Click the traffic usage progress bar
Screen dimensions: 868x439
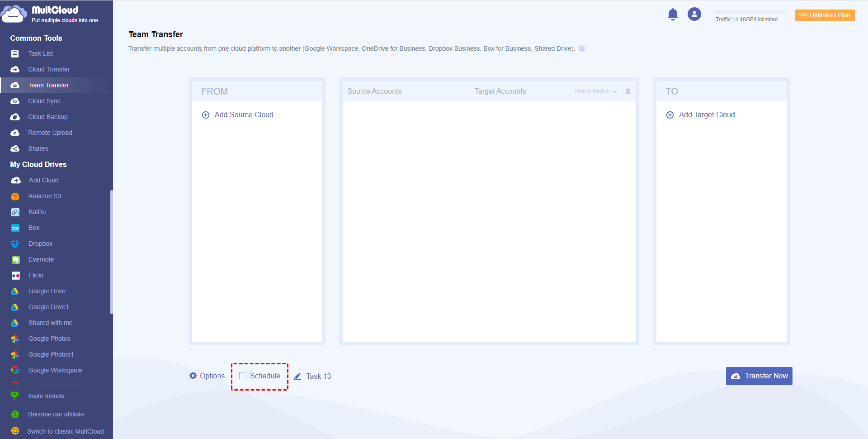point(749,12)
